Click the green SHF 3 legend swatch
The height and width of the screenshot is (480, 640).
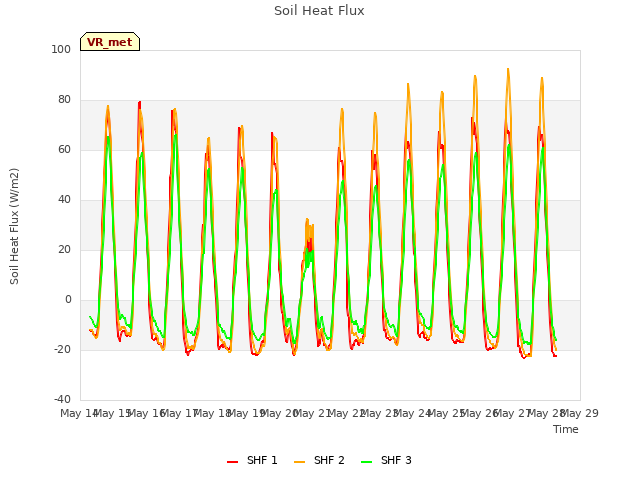[367, 462]
